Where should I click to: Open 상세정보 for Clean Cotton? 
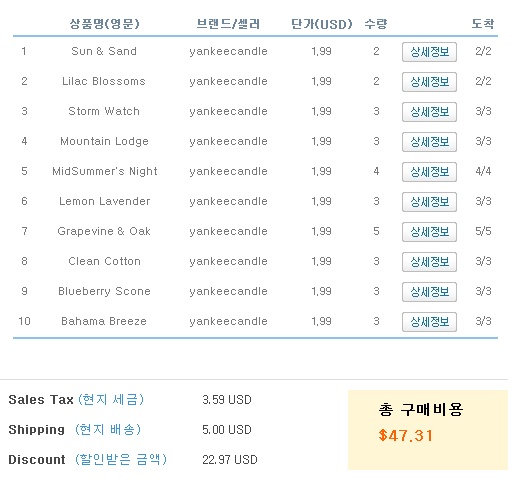pos(429,262)
